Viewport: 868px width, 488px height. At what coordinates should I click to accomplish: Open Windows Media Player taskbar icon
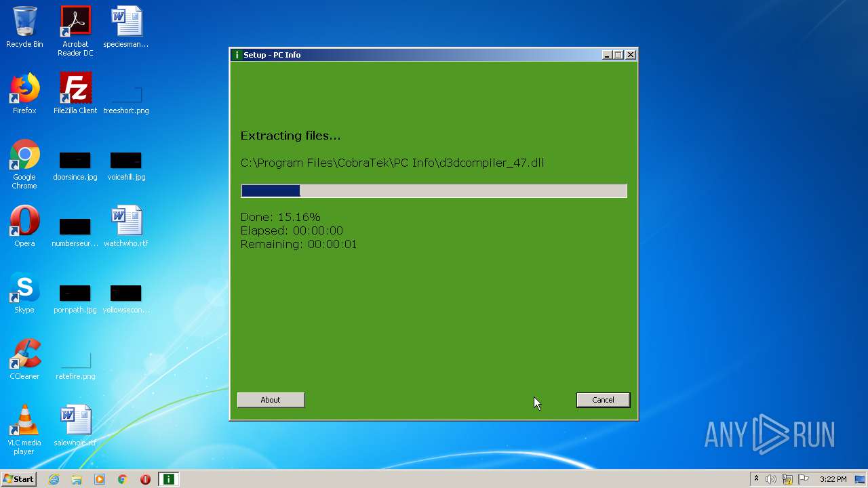click(100, 479)
